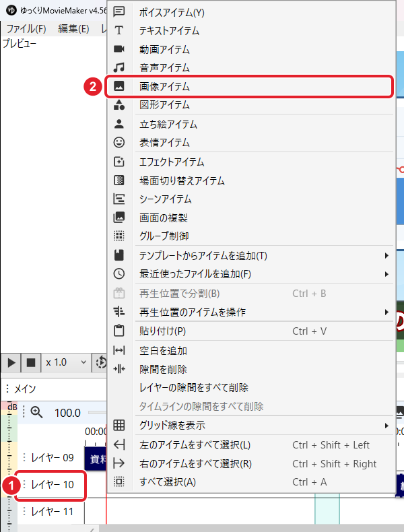Click the grid icon beside グリッド線を表示

point(119,425)
